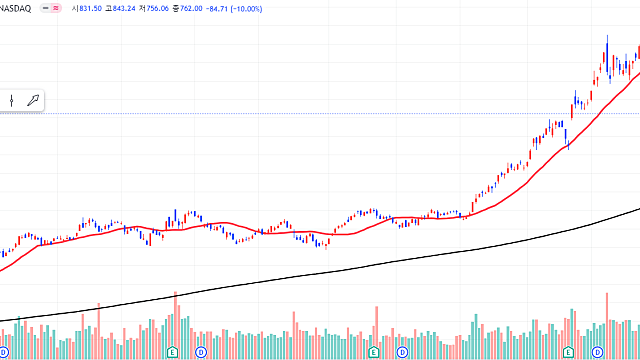Open the rightmost green E earnings marker
Image resolution: width=640 pixels, height=360 pixels.
click(x=568, y=352)
